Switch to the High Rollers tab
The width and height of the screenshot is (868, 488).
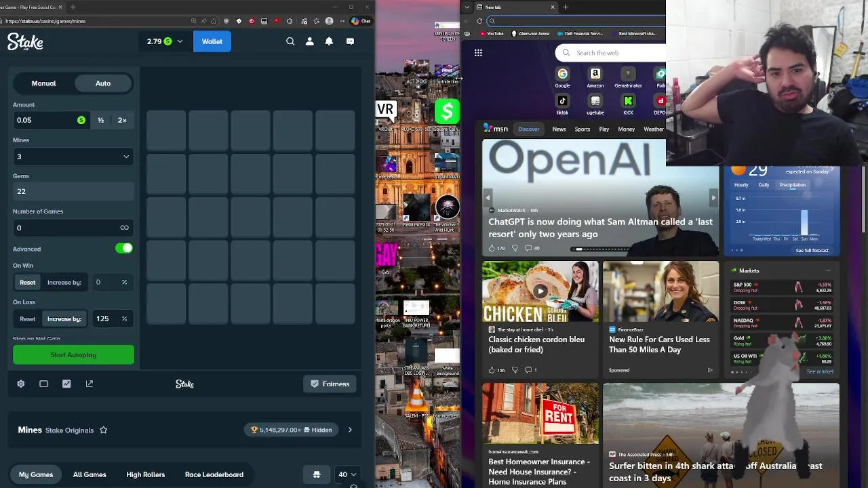[145, 474]
